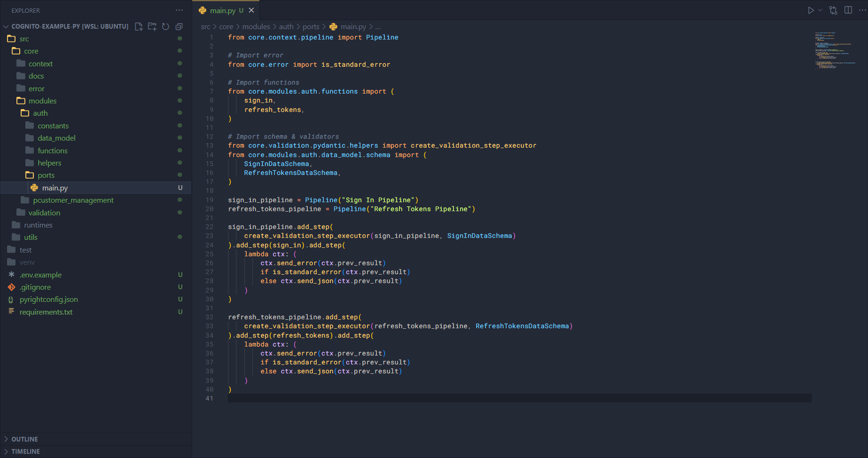Open Explorer views and more actions menu

coord(179,10)
